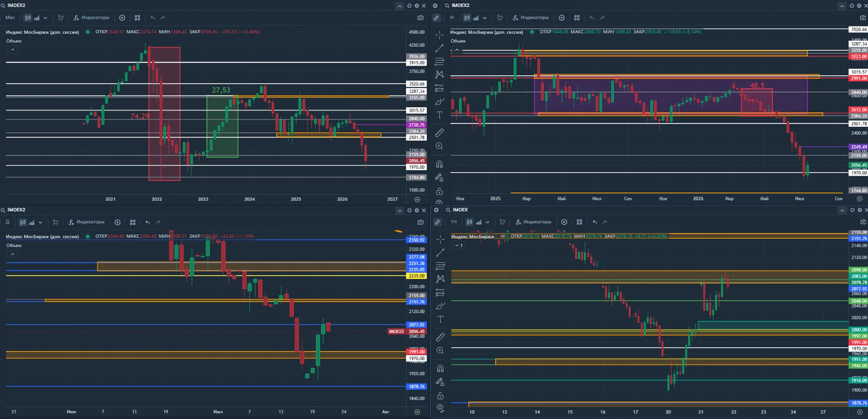This screenshot has height=419, width=868.
Task: Collapse the top-left chart panel with chevron
Action: 400,6
